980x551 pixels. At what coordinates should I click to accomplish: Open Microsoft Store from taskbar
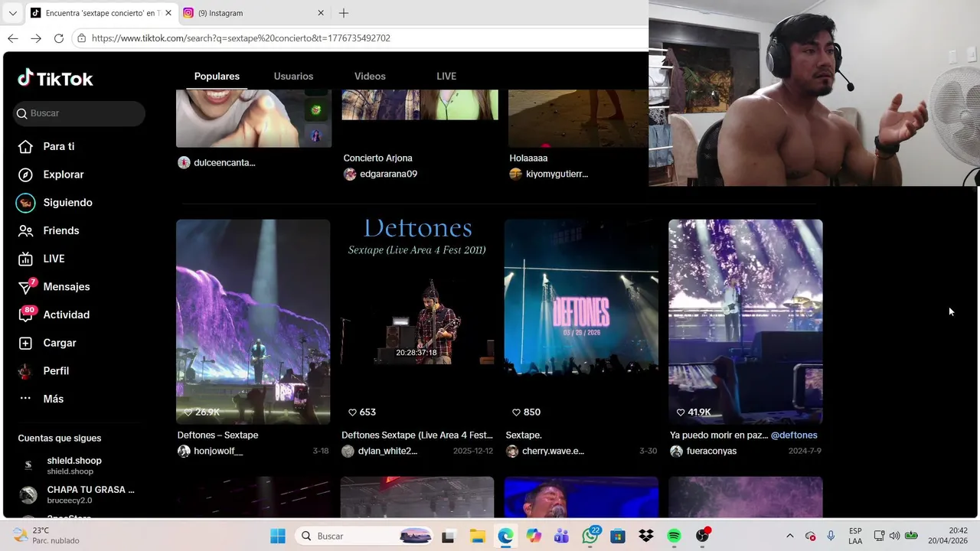click(618, 536)
